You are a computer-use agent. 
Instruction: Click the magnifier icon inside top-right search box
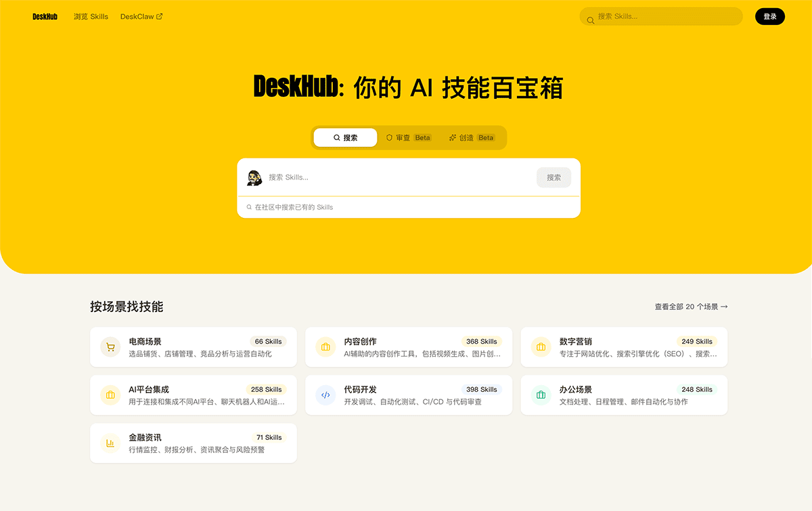[x=590, y=16]
